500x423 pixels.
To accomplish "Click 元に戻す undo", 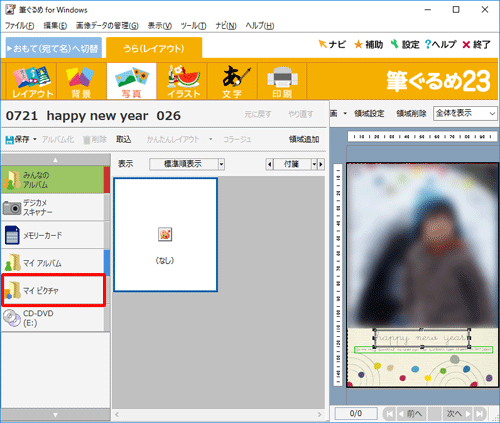I will (258, 114).
